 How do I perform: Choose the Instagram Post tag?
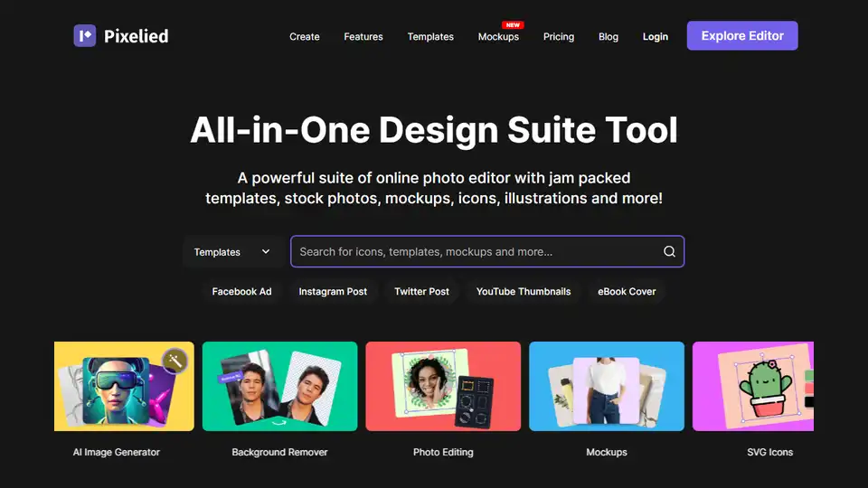point(333,292)
